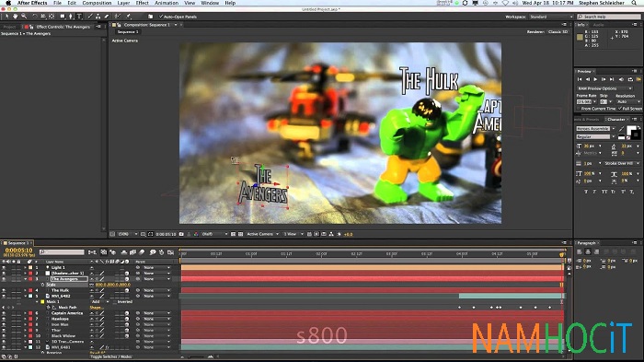Click the snapshot camera icon below viewer
Screen dimensions: 644x362
(x=181, y=234)
